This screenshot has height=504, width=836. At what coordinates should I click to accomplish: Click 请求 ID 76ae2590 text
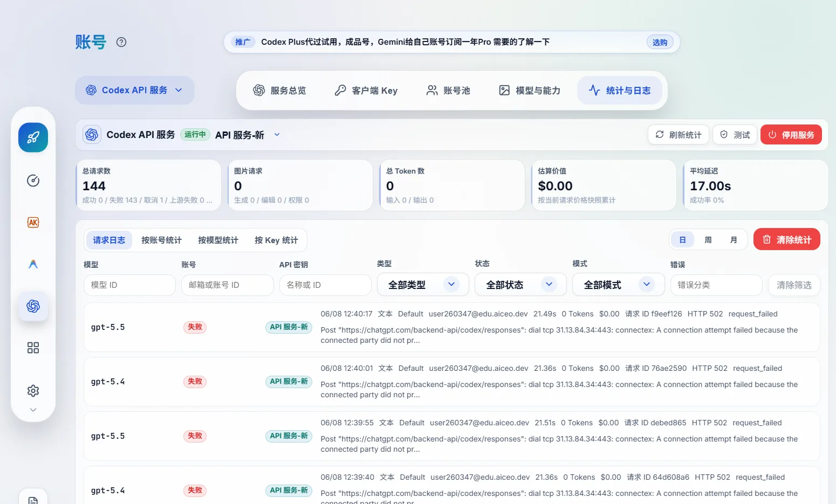point(656,368)
